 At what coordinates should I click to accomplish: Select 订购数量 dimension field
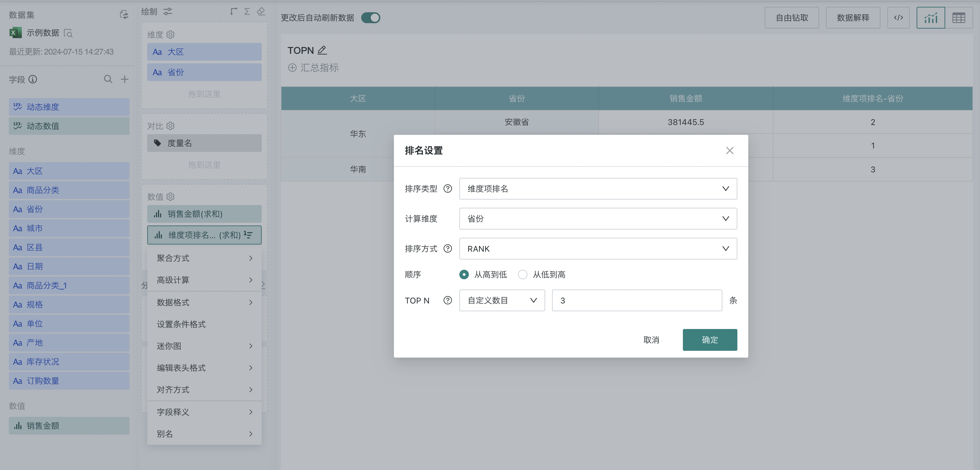[x=69, y=381]
